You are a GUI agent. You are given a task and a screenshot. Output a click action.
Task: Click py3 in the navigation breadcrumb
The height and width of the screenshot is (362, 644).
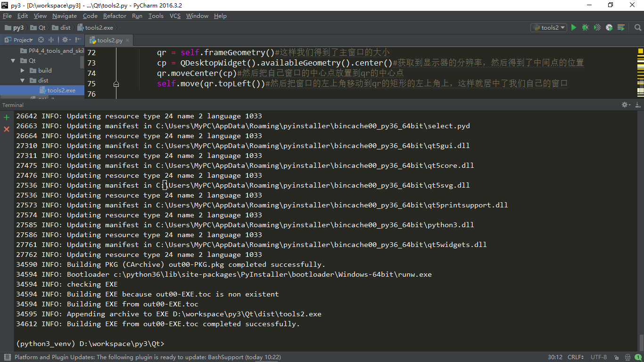pos(14,28)
